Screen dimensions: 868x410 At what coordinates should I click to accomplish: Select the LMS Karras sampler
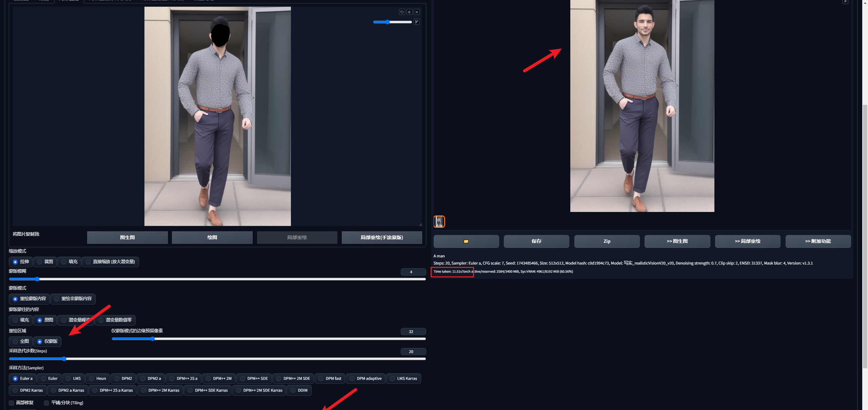coord(403,378)
